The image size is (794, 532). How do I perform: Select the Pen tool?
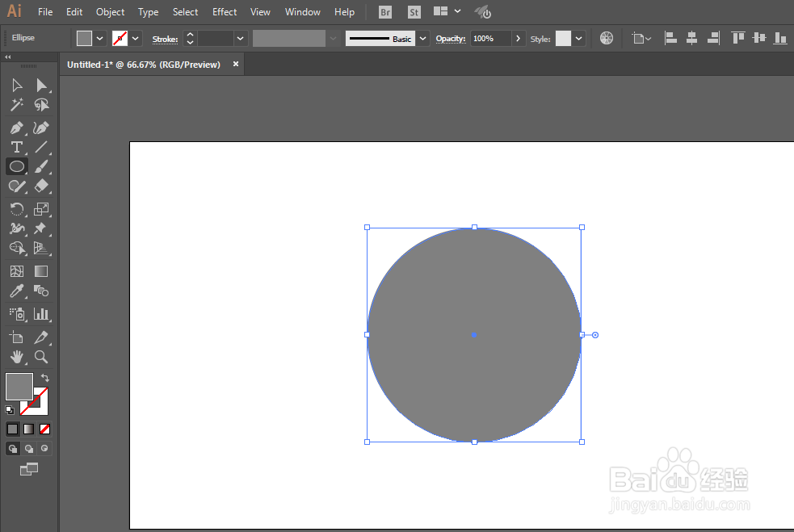[x=17, y=128]
